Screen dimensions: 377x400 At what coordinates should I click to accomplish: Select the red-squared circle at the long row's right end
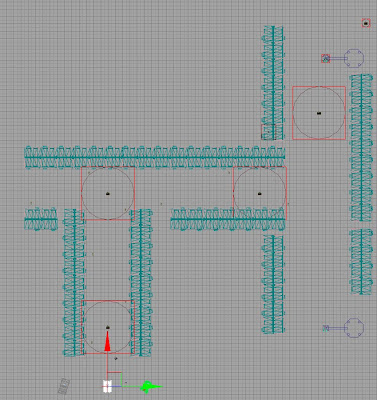tap(260, 193)
